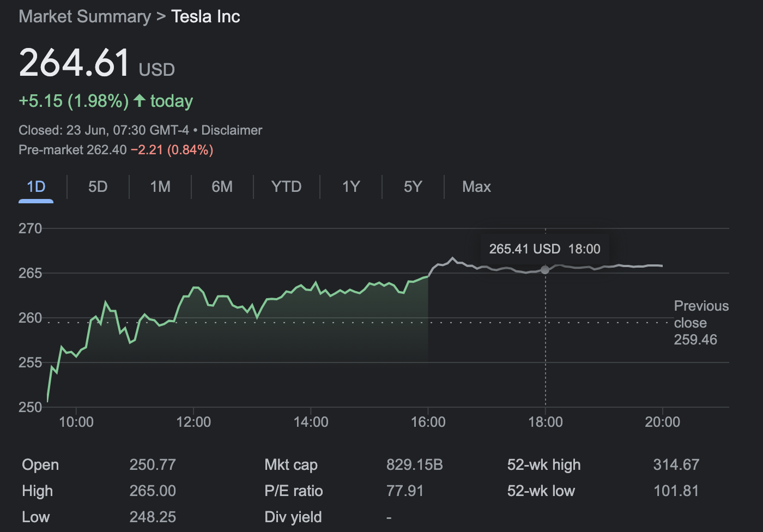
Task: Click the USD currency label
Action: (x=157, y=70)
